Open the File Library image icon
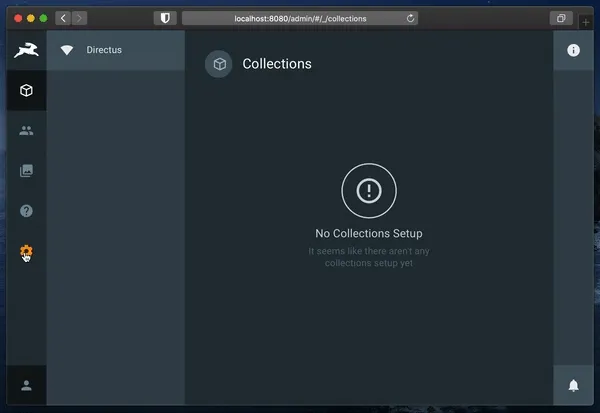This screenshot has height=413, width=600. click(x=26, y=170)
